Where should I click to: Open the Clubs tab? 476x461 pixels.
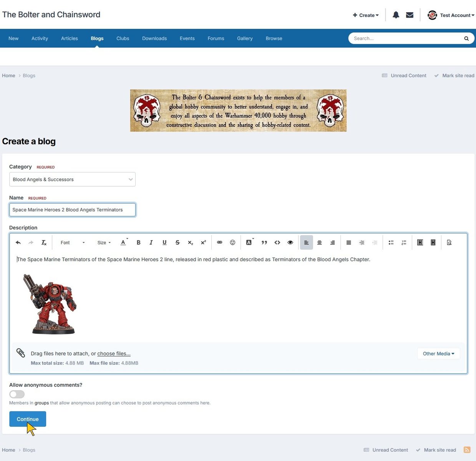coord(123,38)
